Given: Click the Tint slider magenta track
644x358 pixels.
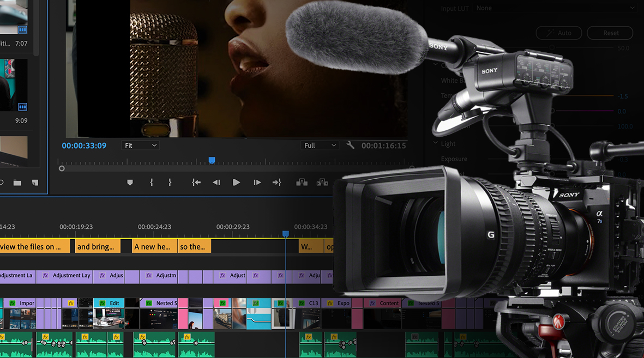Looking at the screenshot, I should (x=585, y=111).
